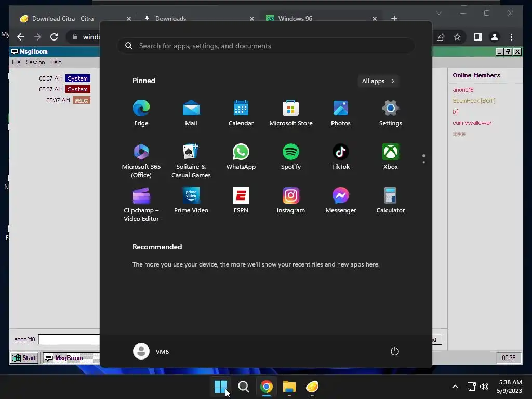532x399 pixels.
Task: Open the clock showing 5:38 AM
Action: [510, 387]
